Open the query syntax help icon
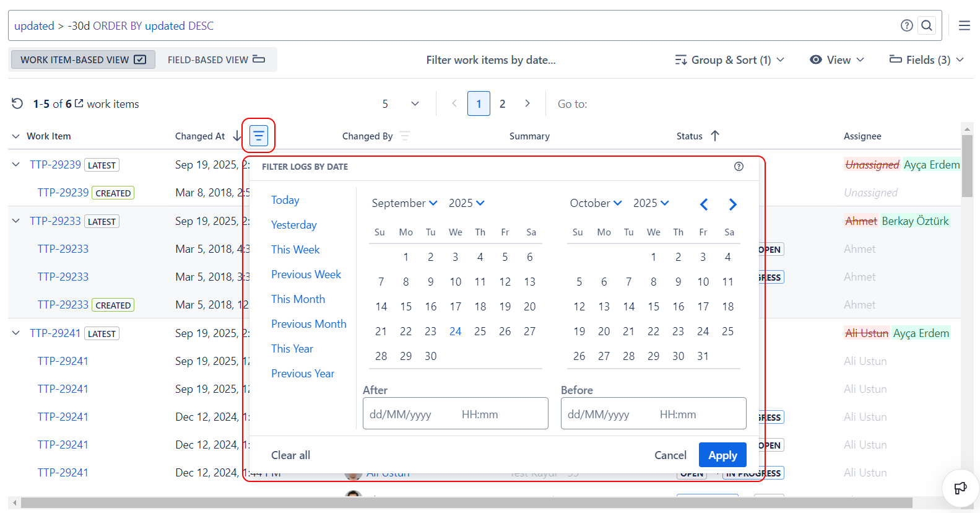 906,25
